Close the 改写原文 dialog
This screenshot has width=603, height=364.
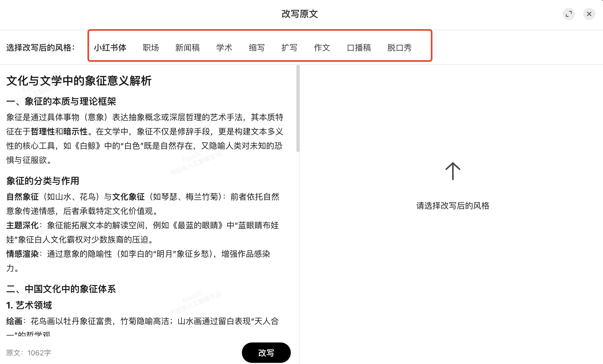coord(589,14)
